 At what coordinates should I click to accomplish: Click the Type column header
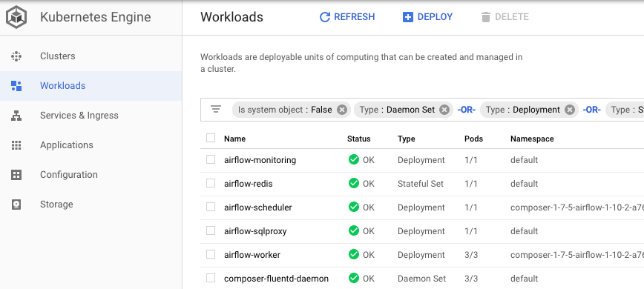[x=406, y=139]
